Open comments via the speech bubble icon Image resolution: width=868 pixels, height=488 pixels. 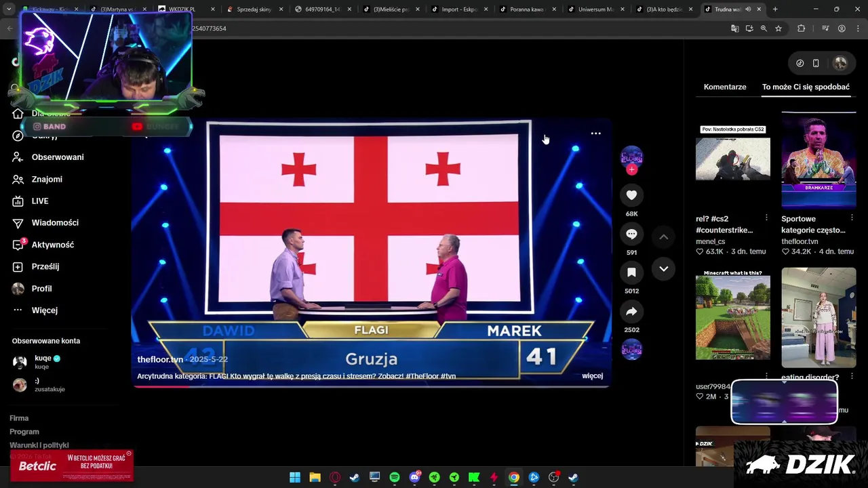tap(631, 234)
